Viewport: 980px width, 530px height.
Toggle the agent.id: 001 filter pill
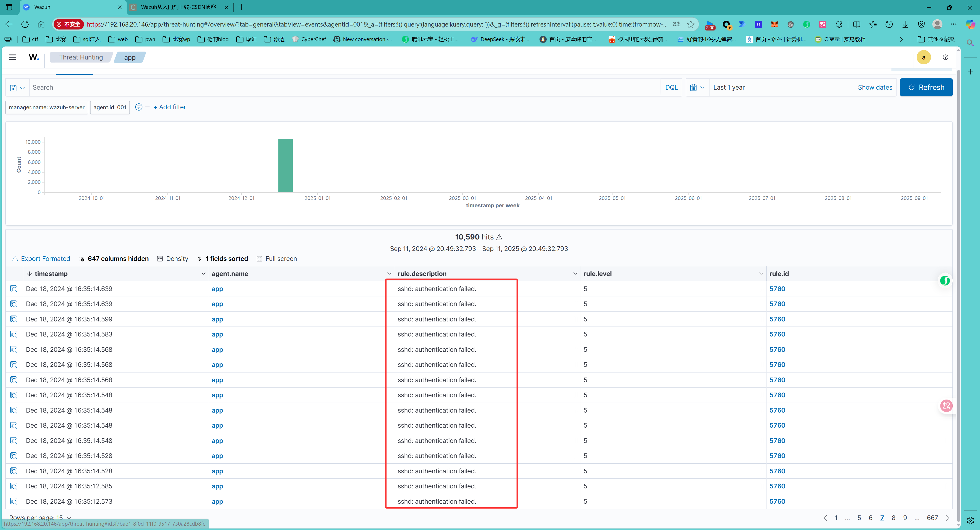click(x=109, y=107)
